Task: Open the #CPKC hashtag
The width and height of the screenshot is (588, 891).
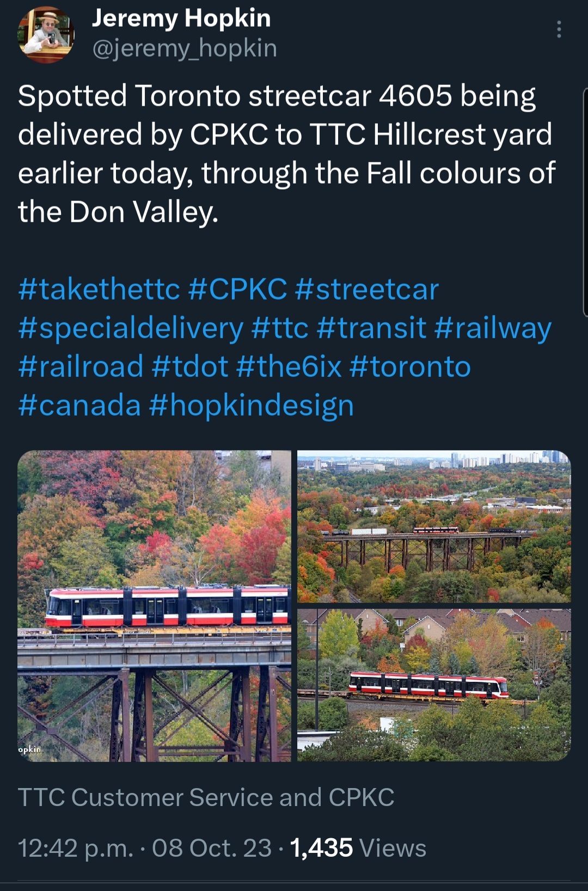Action: (x=237, y=289)
